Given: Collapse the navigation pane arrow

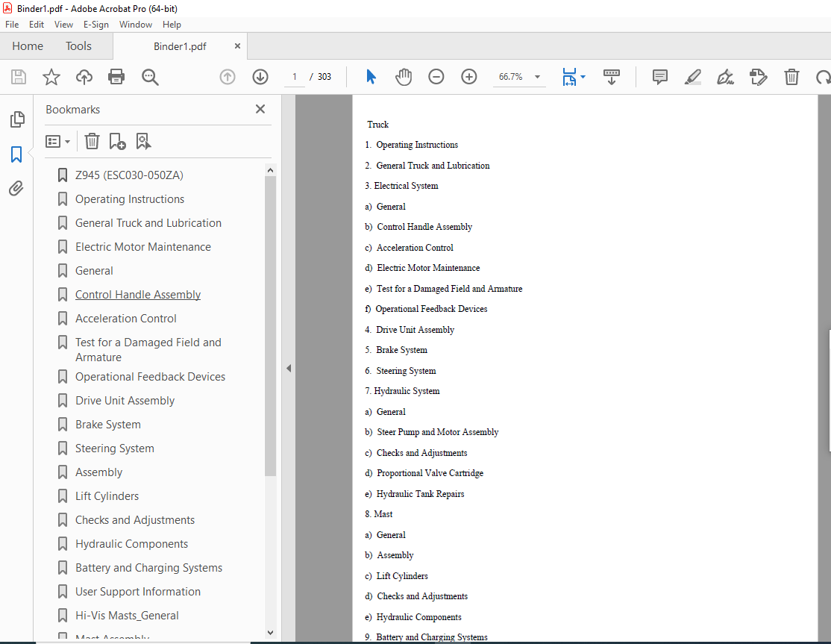Looking at the screenshot, I should tap(289, 368).
